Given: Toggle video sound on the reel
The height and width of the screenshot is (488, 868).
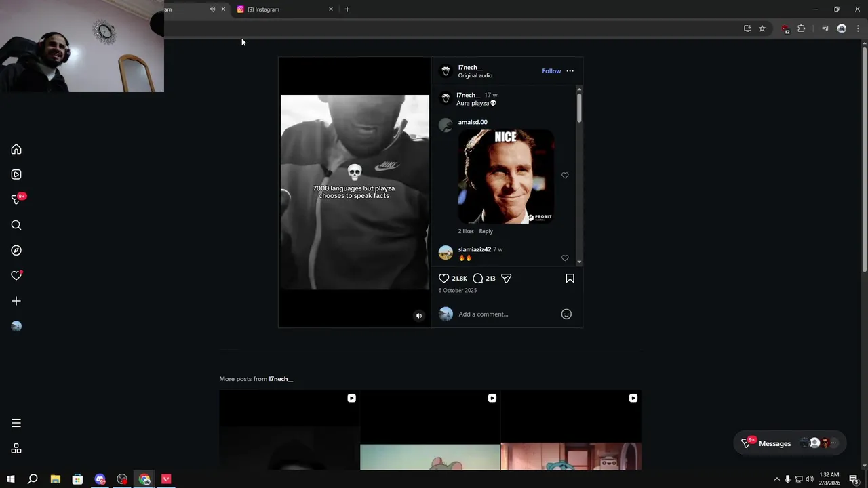Looking at the screenshot, I should point(419,316).
